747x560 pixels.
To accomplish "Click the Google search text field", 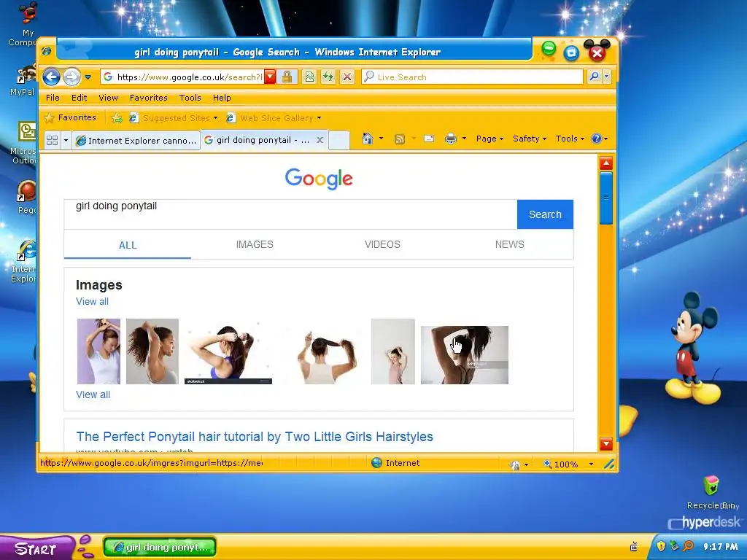I will tap(290, 214).
